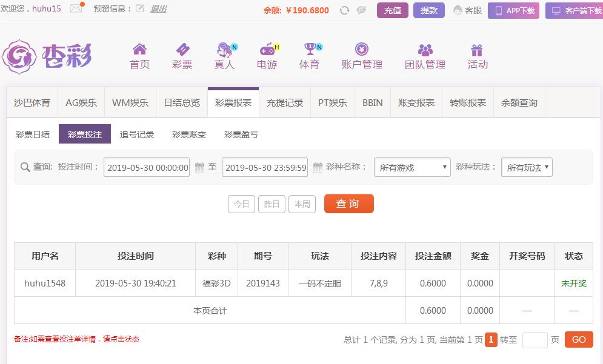Screen dimensions: 603x364
Task: Open 彩票账变 sub-tab
Action: [189, 134]
